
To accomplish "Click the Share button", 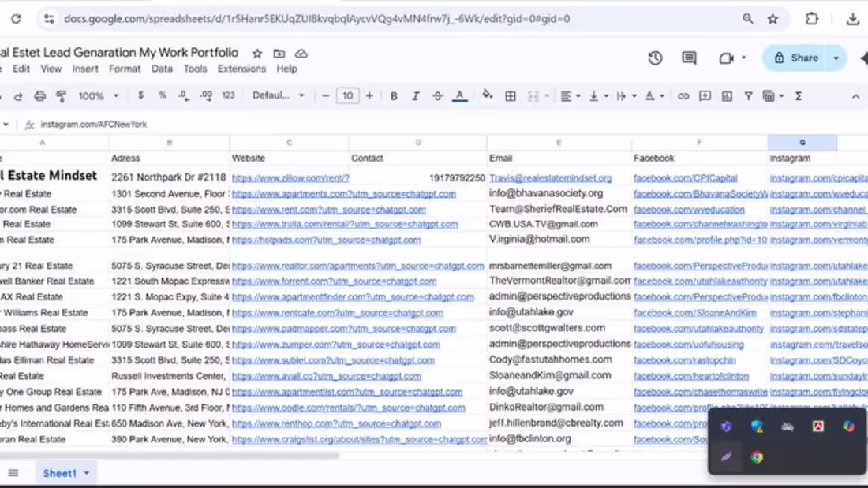I will coord(796,58).
